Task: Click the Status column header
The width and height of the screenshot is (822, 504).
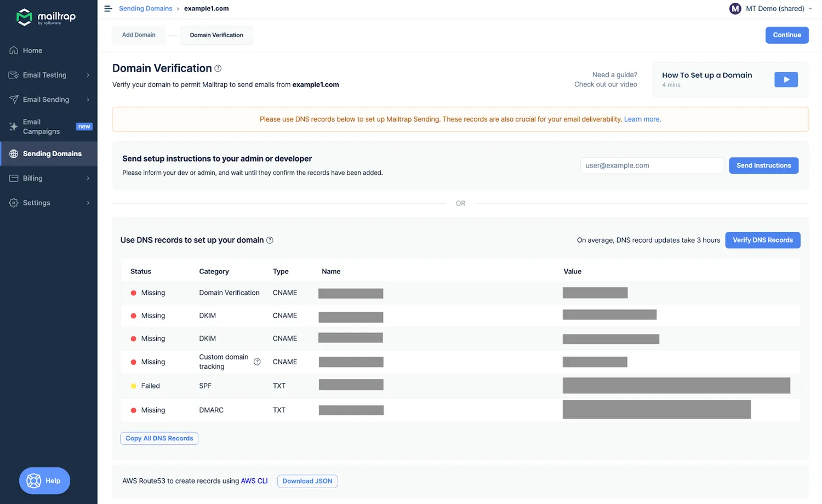Action: click(x=141, y=272)
